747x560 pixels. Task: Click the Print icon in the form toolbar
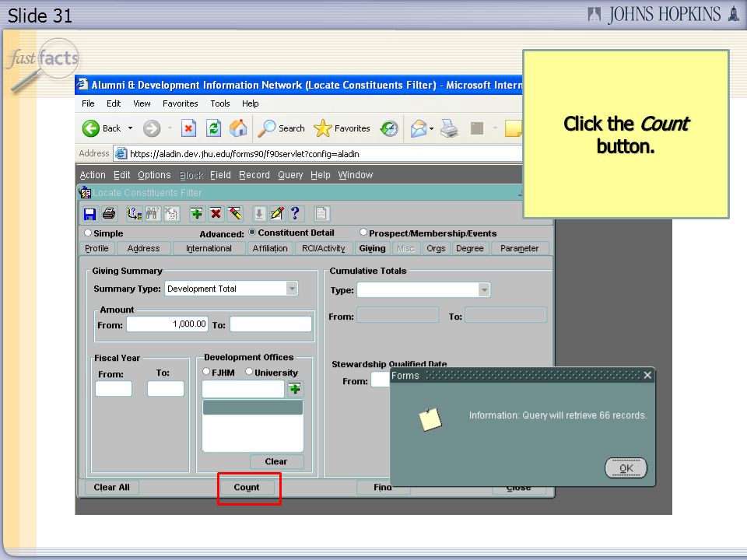[109, 214]
